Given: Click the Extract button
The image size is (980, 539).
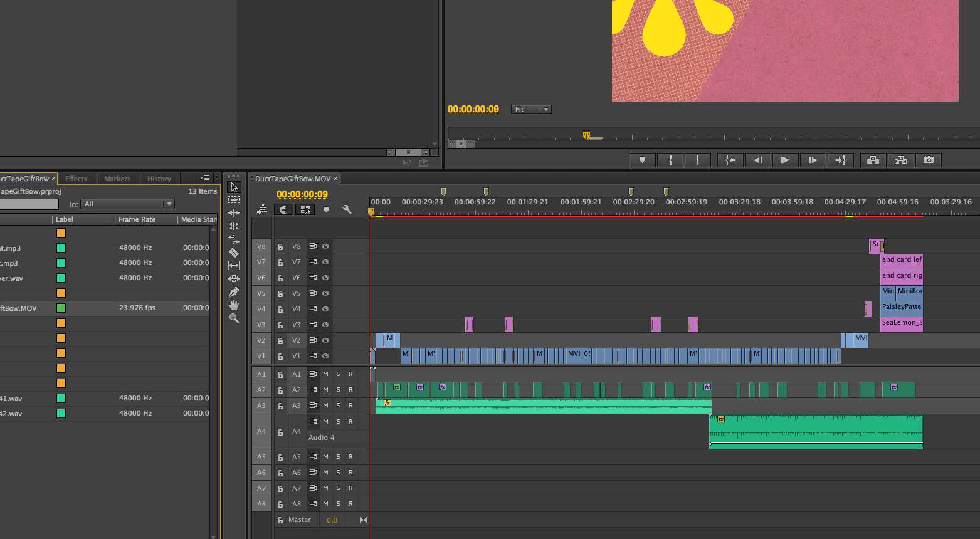Looking at the screenshot, I should coord(900,160).
